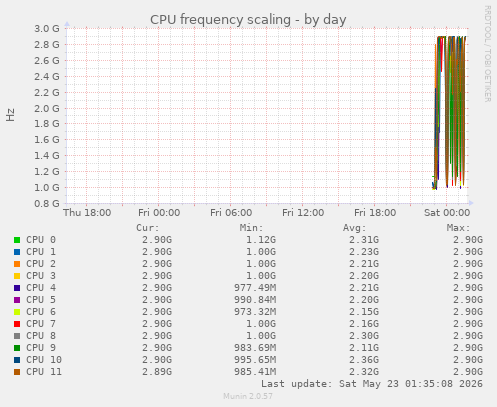Click CPU 11 current value 2.89G
Screen dimensions: 497x407
click(x=157, y=372)
